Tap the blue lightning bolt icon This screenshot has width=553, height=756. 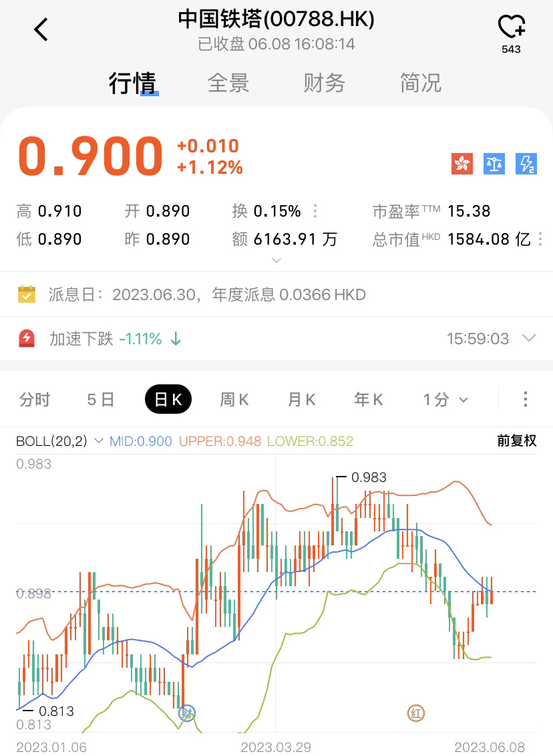click(526, 163)
